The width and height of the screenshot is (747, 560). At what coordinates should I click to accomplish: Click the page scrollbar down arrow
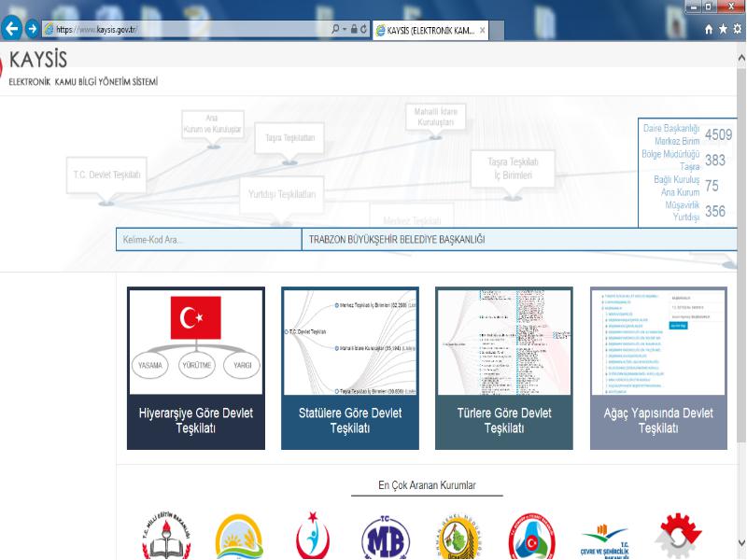coord(741,542)
